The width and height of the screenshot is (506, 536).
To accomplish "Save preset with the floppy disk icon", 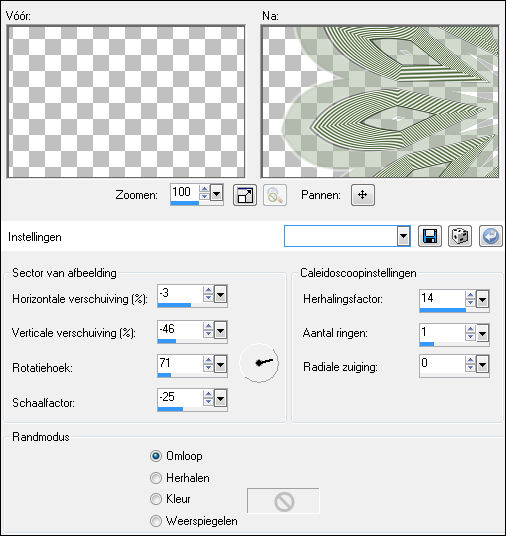I will [430, 236].
